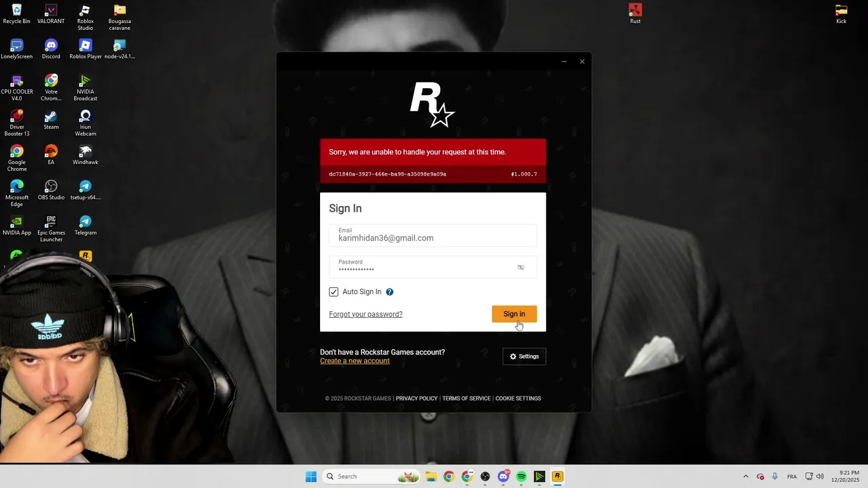
Task: Select the Telegram desktop shortcut
Action: (85, 226)
